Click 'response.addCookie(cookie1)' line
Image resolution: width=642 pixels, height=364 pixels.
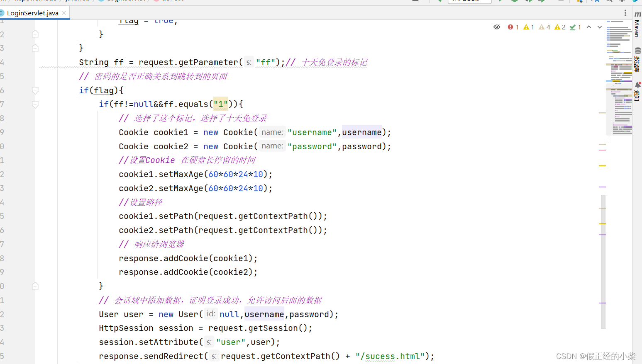pos(188,259)
